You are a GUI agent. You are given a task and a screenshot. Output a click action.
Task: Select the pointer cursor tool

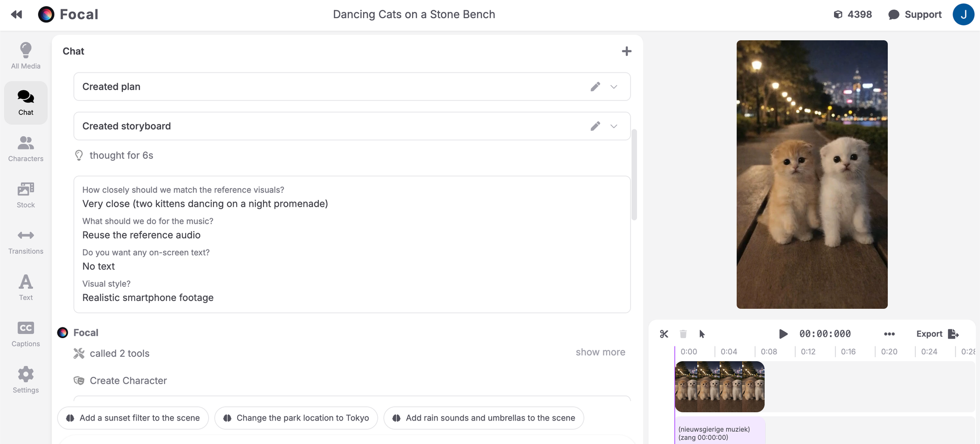click(702, 334)
